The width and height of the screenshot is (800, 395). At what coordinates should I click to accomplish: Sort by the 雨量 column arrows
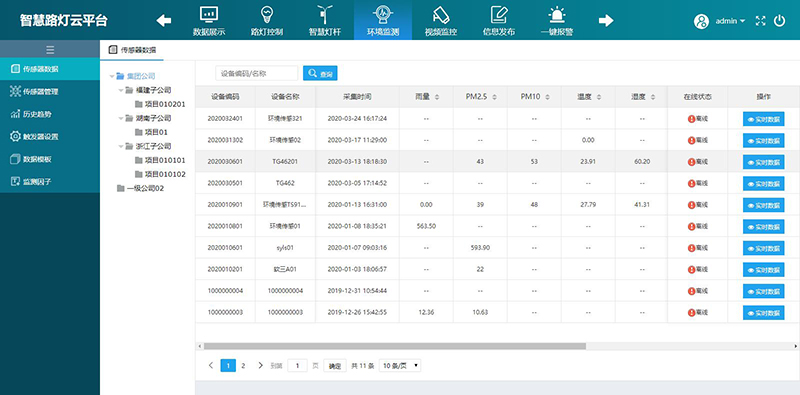437,97
